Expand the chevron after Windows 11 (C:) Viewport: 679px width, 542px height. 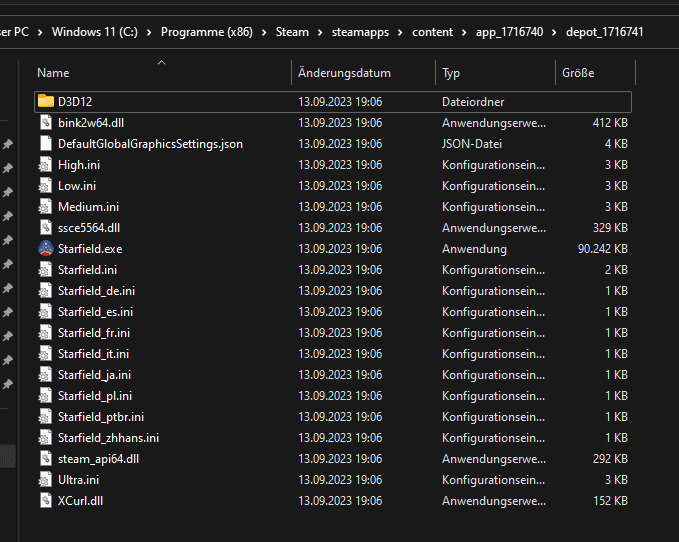point(149,32)
